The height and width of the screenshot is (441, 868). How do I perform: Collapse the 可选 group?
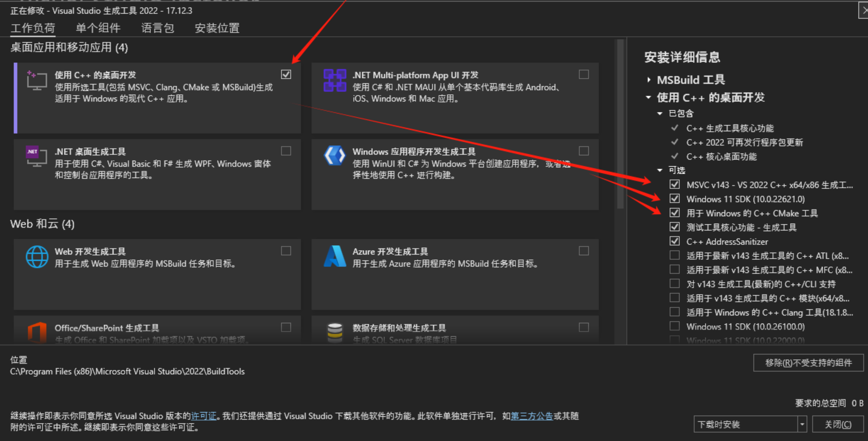coord(660,170)
